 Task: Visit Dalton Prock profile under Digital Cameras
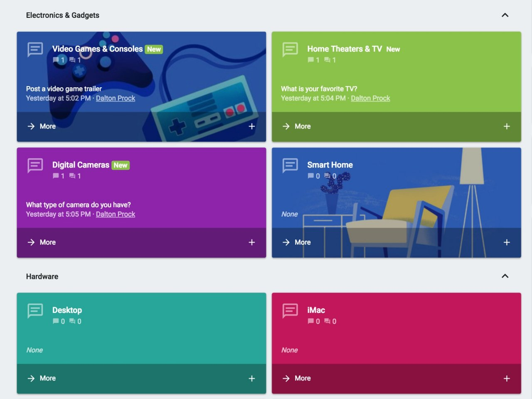[115, 214]
